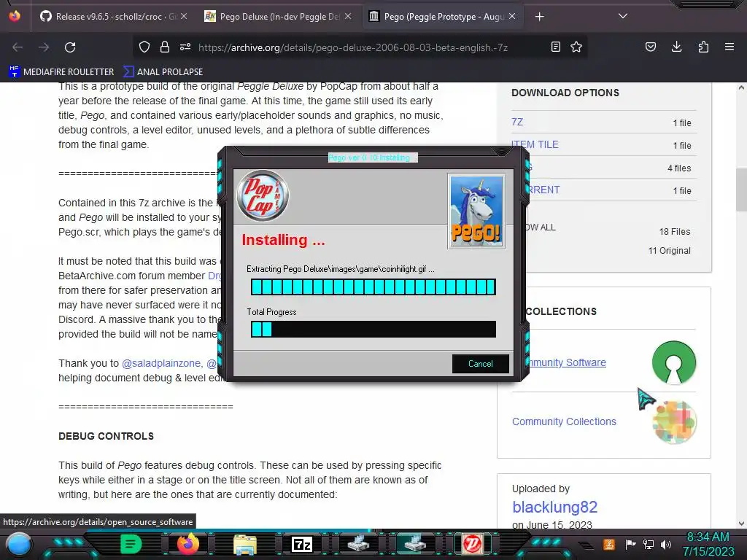Image resolution: width=747 pixels, height=560 pixels.
Task: Open the TORRENT download option
Action: [543, 190]
